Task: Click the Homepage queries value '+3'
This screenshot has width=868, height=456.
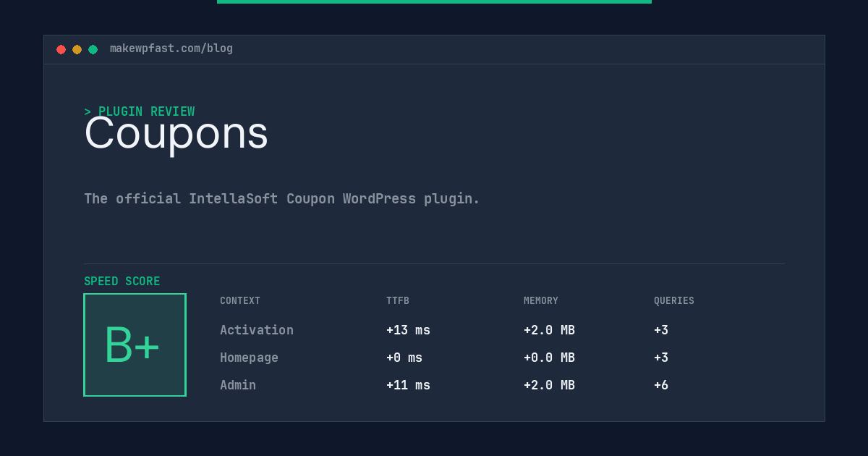Action: coord(661,358)
